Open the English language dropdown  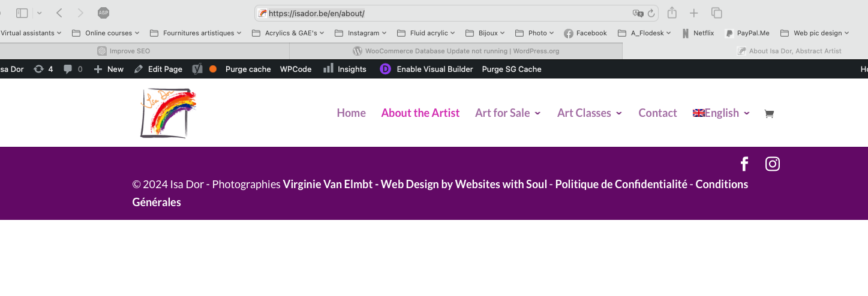[721, 113]
